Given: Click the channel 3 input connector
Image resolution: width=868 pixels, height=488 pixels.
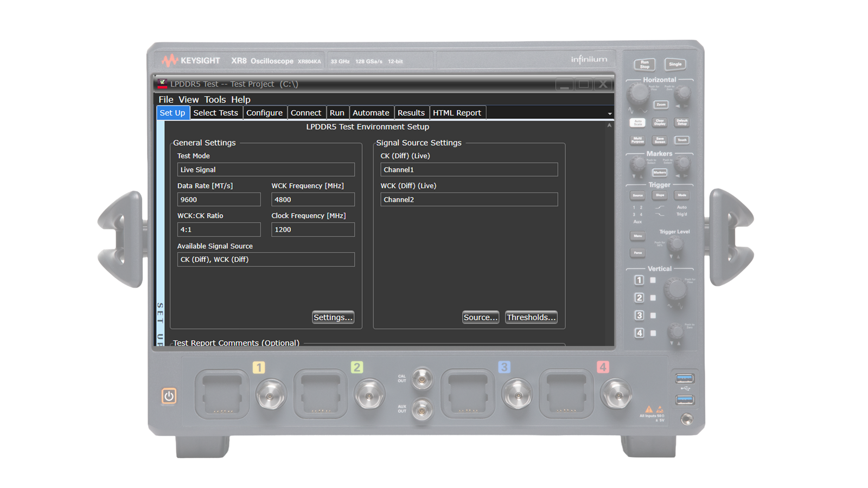Looking at the screenshot, I should [517, 394].
